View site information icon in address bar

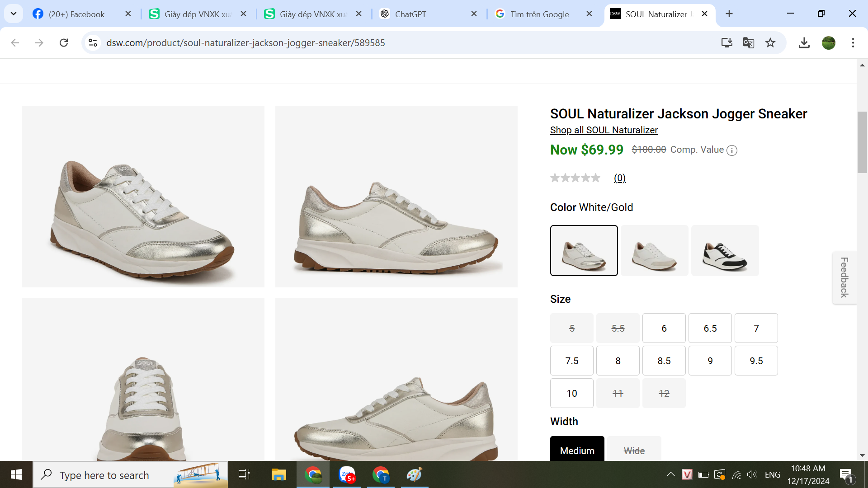[x=93, y=43]
